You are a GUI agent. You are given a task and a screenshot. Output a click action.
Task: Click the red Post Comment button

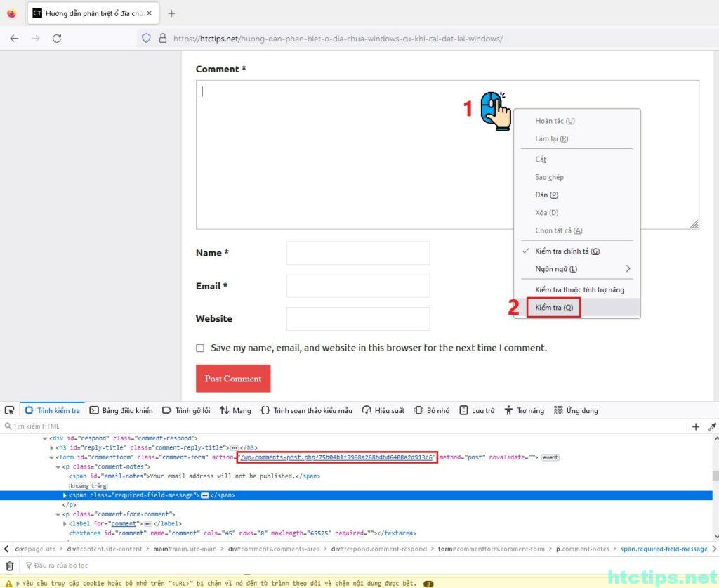click(x=233, y=379)
